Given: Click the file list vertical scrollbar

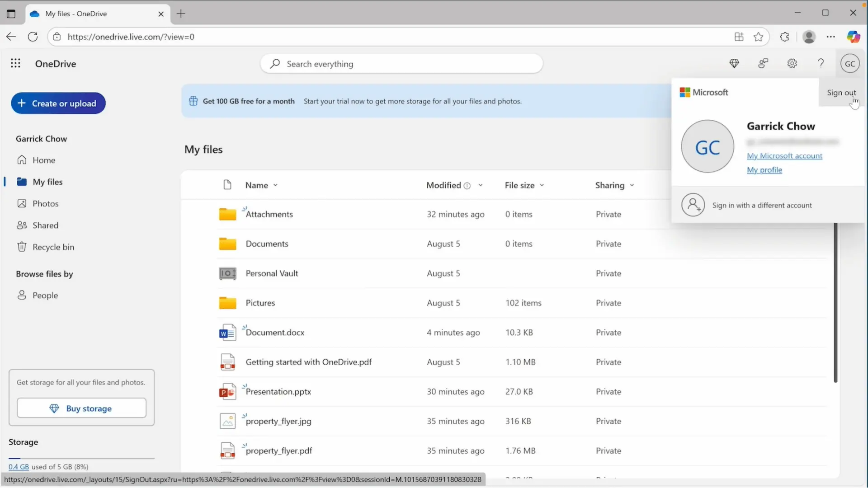Looking at the screenshot, I should click(x=835, y=303).
